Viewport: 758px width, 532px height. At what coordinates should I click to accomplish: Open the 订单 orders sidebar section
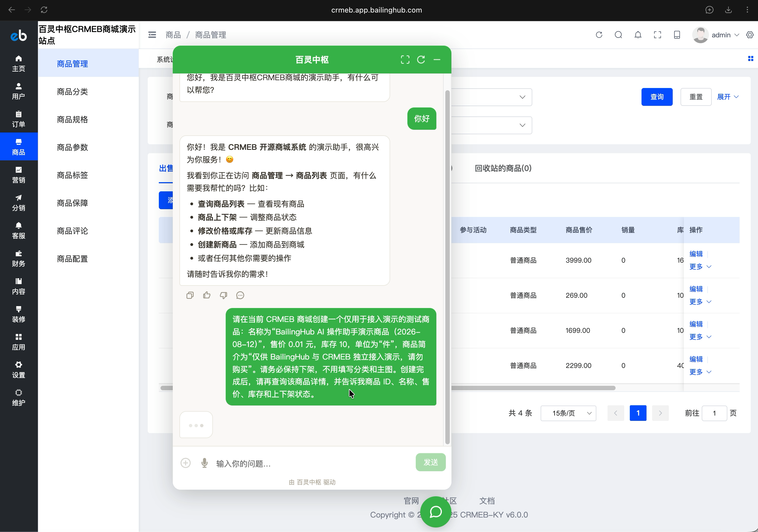click(18, 119)
